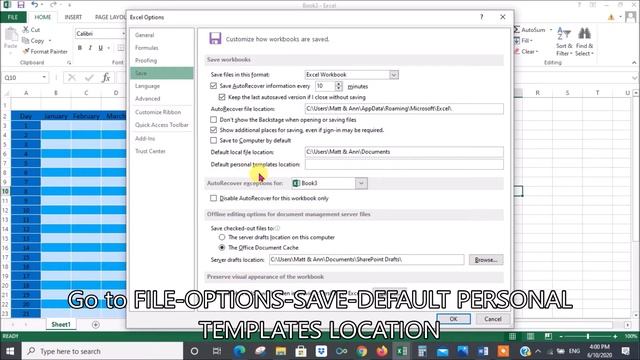Image resolution: width=640 pixels, height=360 pixels.
Task: Select Quick Access Toolbar in Excel Options
Action: (162, 125)
